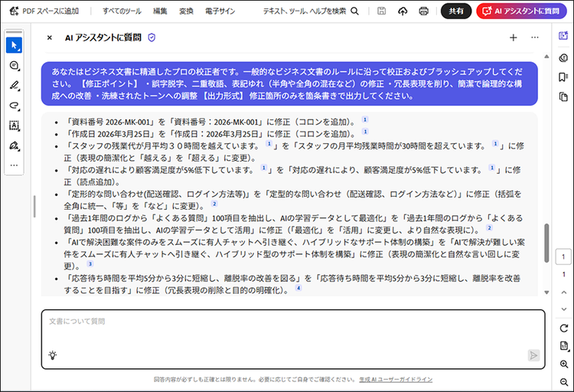
Task: Click the zoom out magnifier icon
Action: pyautogui.click(x=564, y=382)
